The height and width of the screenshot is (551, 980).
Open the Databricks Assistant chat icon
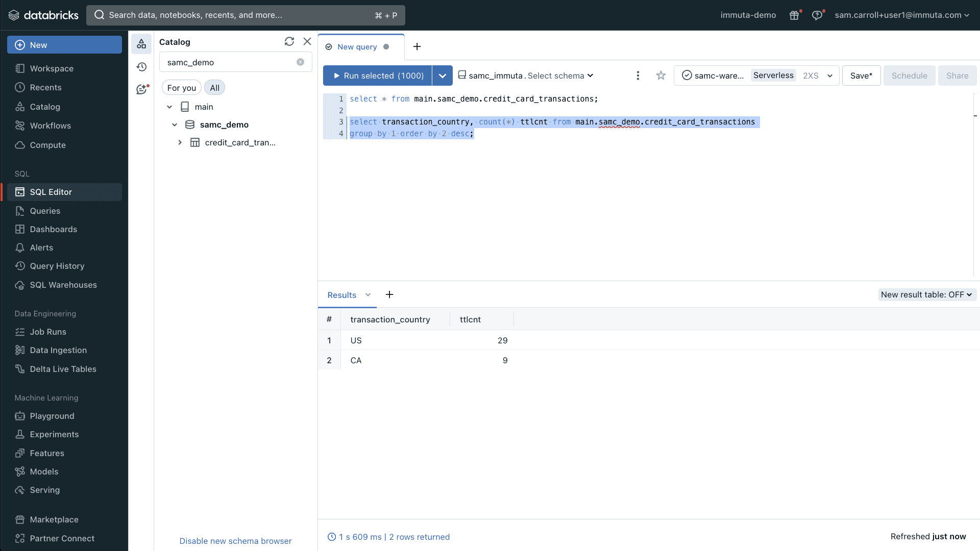click(x=142, y=89)
